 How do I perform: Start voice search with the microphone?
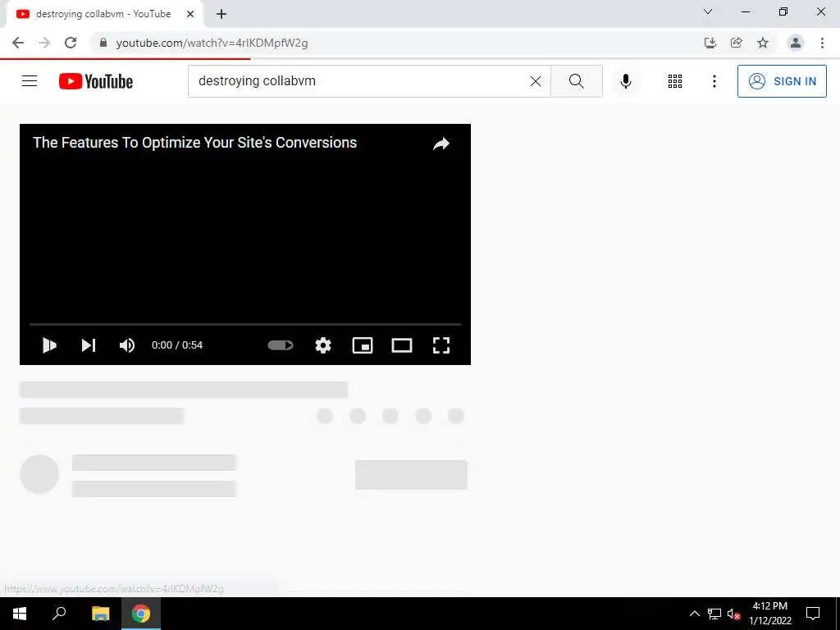pyautogui.click(x=625, y=81)
